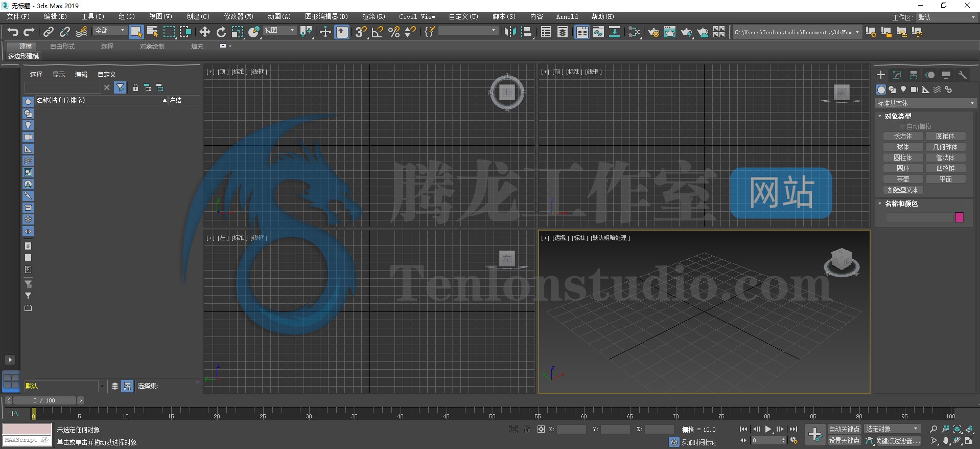Open the Arnold menu
This screenshot has width=980, height=449.
click(567, 17)
